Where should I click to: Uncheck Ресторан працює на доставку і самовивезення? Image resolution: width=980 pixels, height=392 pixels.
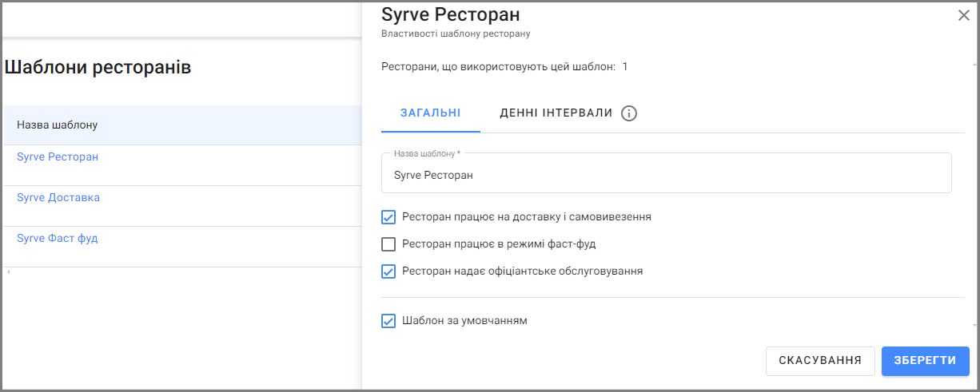[x=388, y=216]
